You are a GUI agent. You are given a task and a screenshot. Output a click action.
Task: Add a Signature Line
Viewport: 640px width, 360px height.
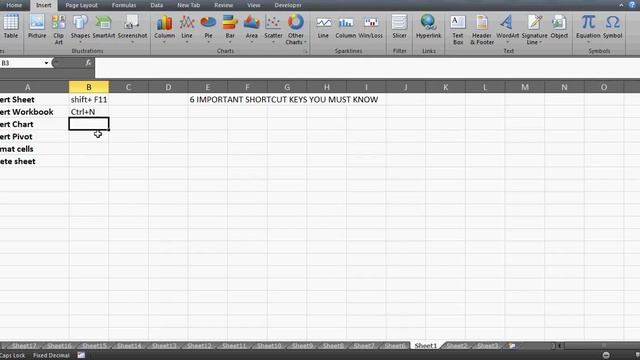click(x=534, y=29)
